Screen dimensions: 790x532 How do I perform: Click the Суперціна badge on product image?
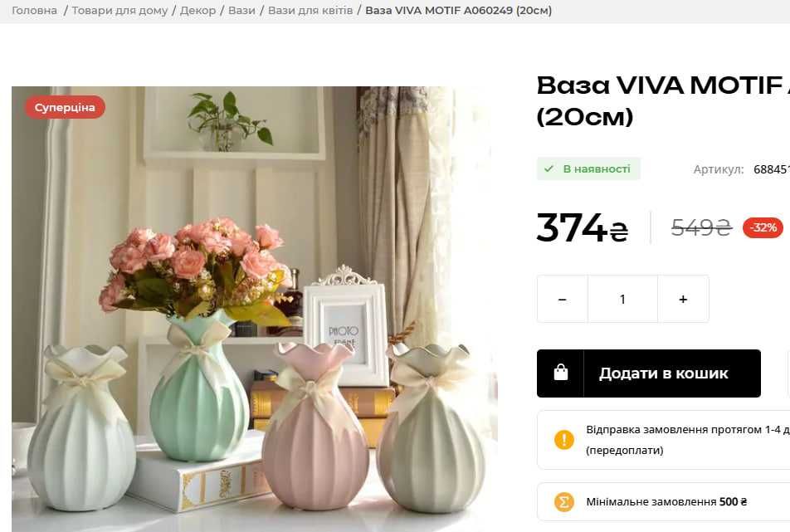(x=65, y=107)
